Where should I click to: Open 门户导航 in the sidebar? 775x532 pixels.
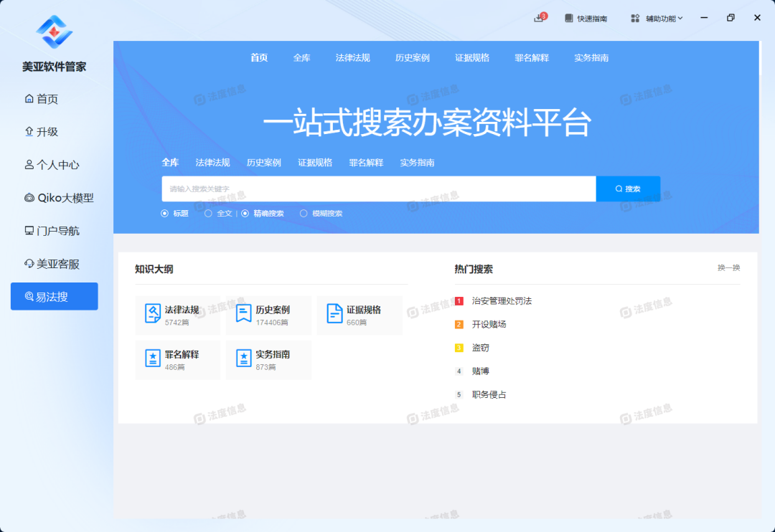pos(52,231)
